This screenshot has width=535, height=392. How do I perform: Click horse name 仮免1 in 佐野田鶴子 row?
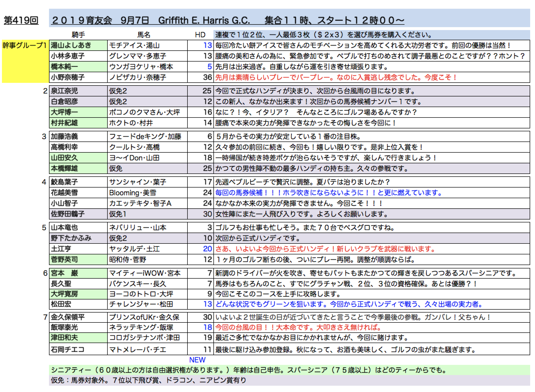[x=147, y=214]
